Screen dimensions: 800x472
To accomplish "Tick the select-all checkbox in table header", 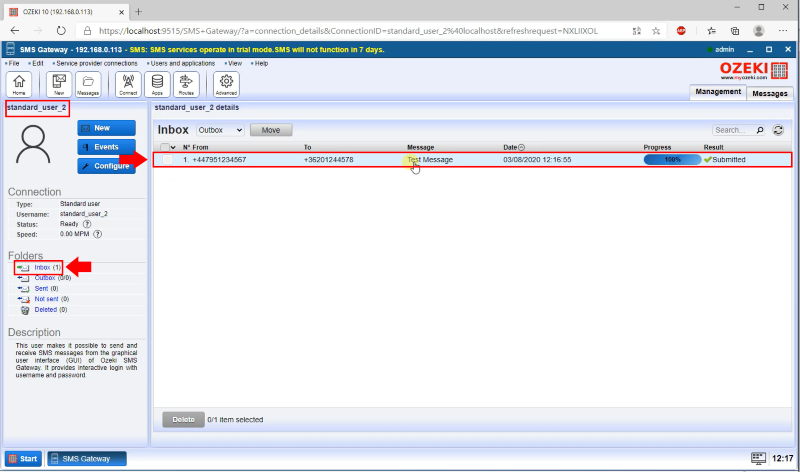I will 165,147.
